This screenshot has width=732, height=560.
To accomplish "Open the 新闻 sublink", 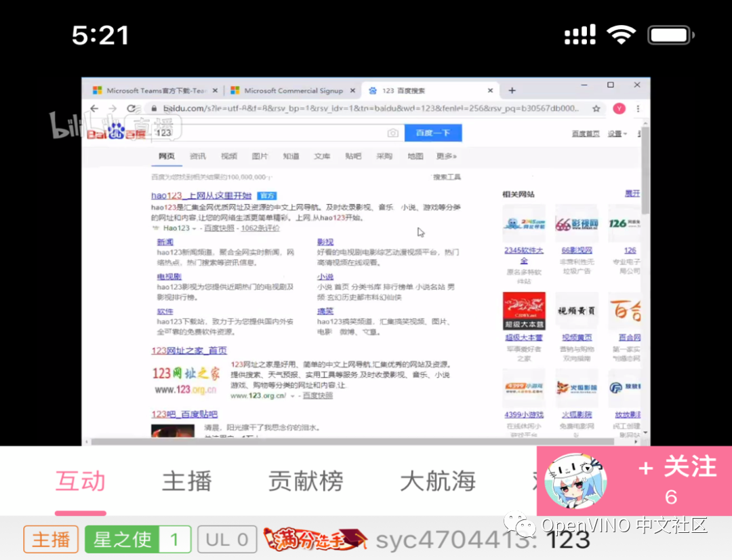I will pyautogui.click(x=165, y=242).
